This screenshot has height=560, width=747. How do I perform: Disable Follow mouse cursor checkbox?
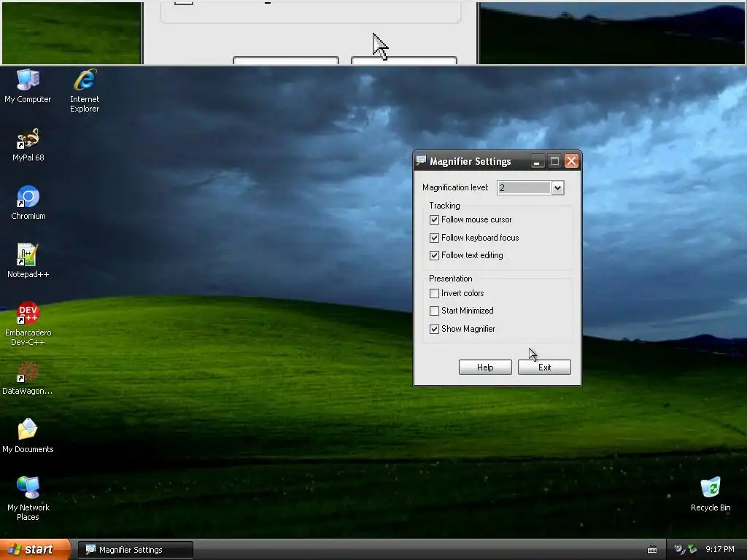tap(434, 219)
